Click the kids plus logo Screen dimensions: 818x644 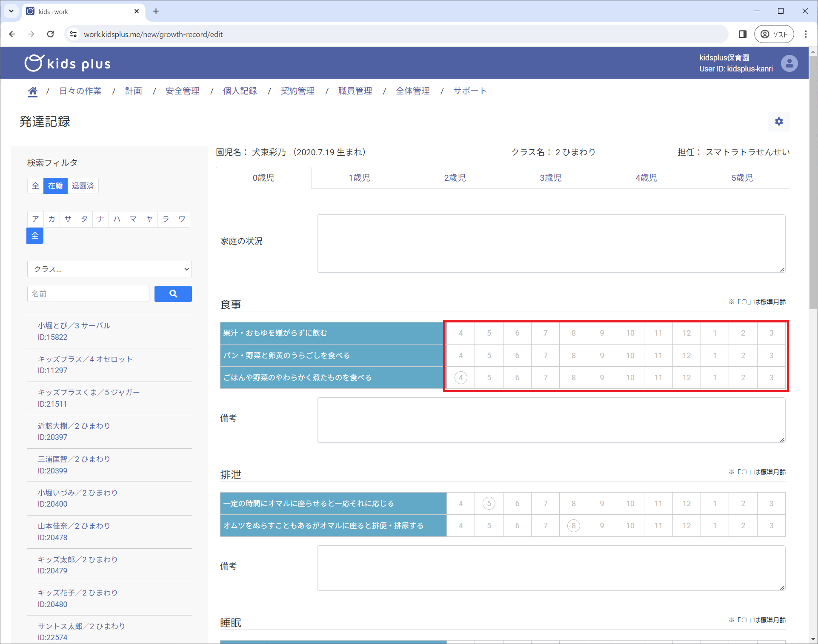pos(68,63)
